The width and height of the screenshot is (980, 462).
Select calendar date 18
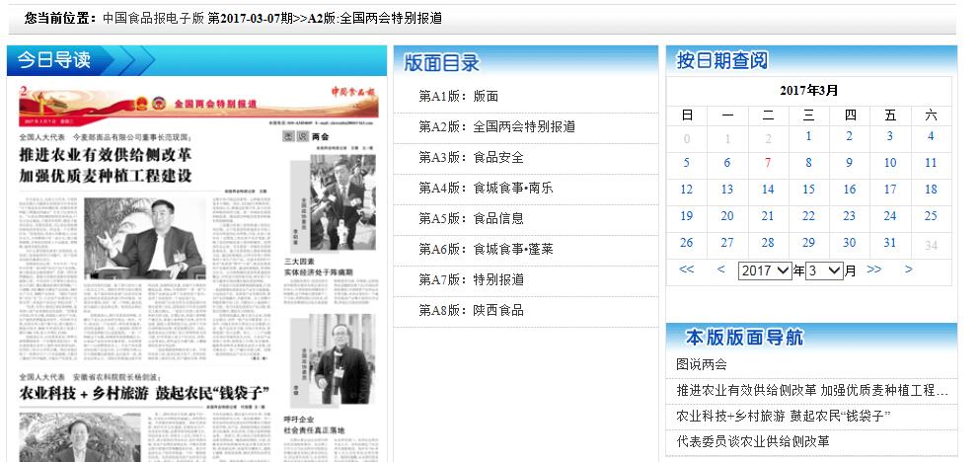coord(931,190)
